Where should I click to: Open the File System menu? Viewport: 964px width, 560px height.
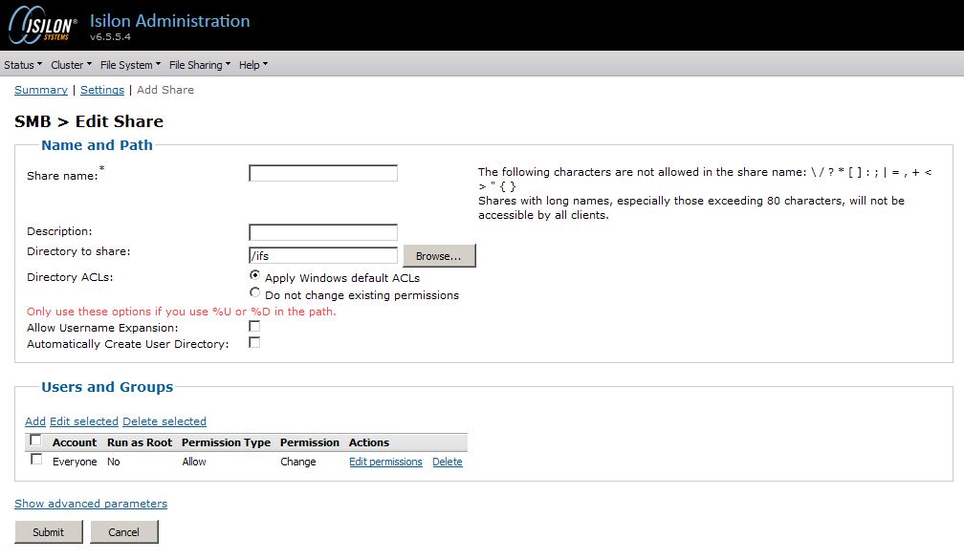pyautogui.click(x=130, y=64)
